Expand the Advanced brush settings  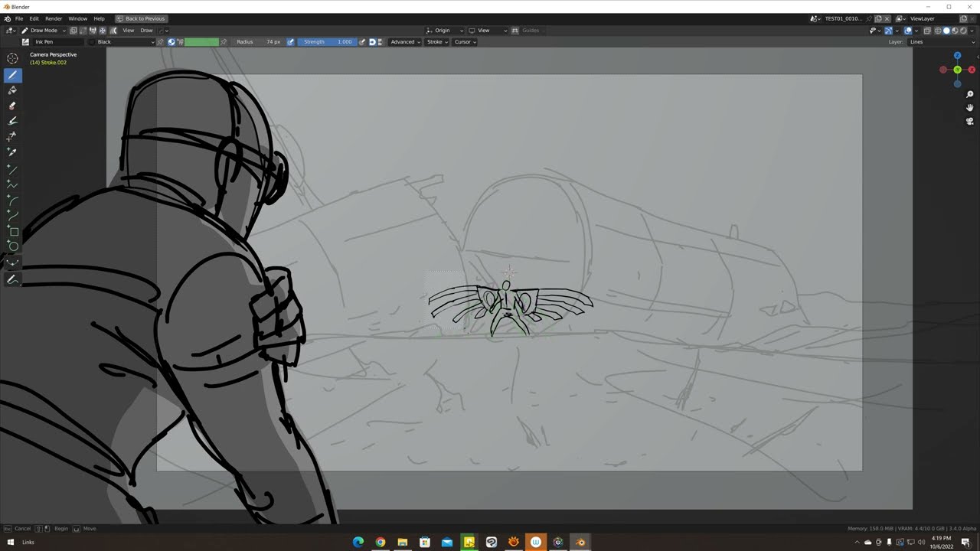[405, 42]
